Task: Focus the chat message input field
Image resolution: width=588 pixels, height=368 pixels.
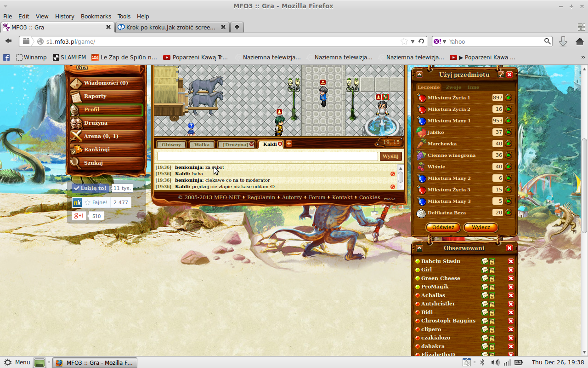Action: 267,156
